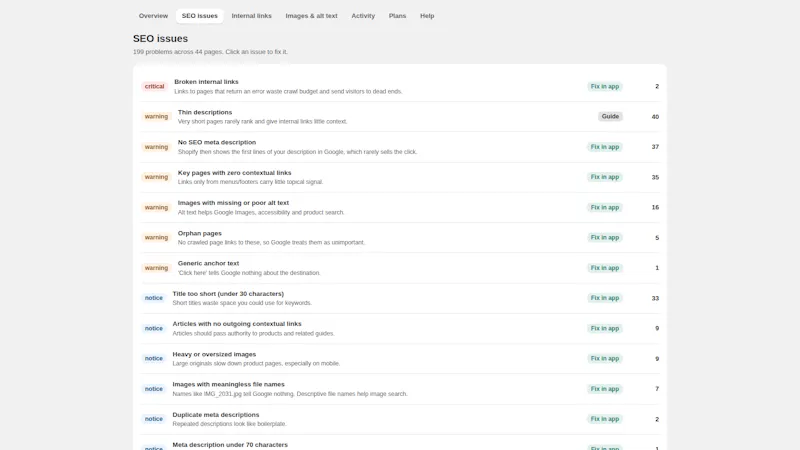The height and width of the screenshot is (450, 800).
Task: Click the count 16 for alt text images
Action: point(655,208)
